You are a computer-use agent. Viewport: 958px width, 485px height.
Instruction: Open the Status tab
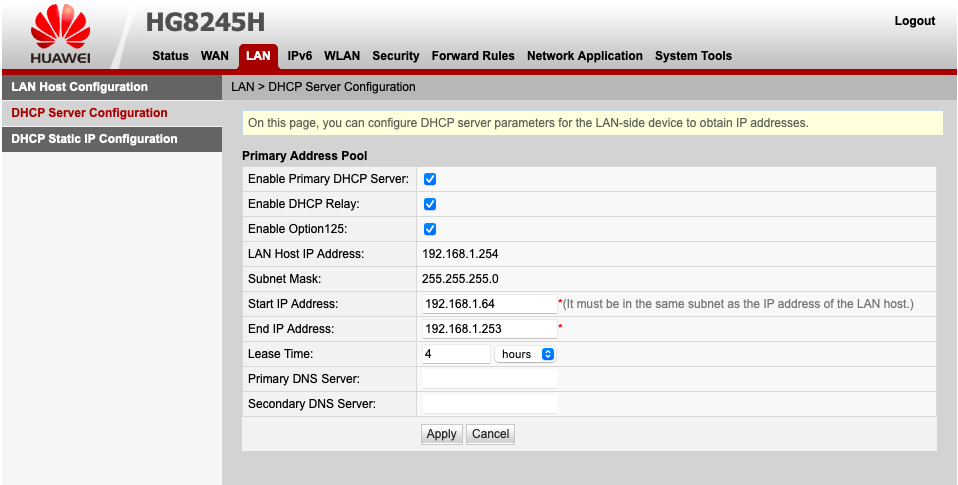(x=170, y=56)
